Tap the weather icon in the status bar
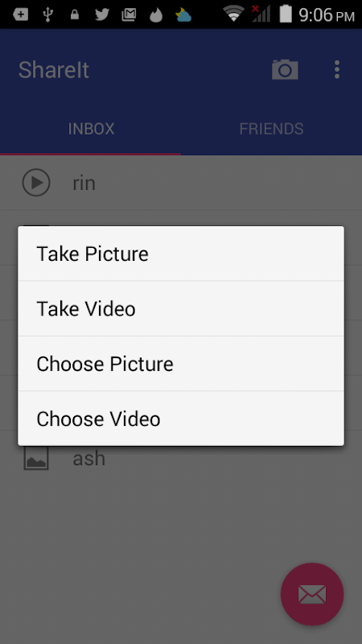This screenshot has width=362, height=644. (183, 14)
